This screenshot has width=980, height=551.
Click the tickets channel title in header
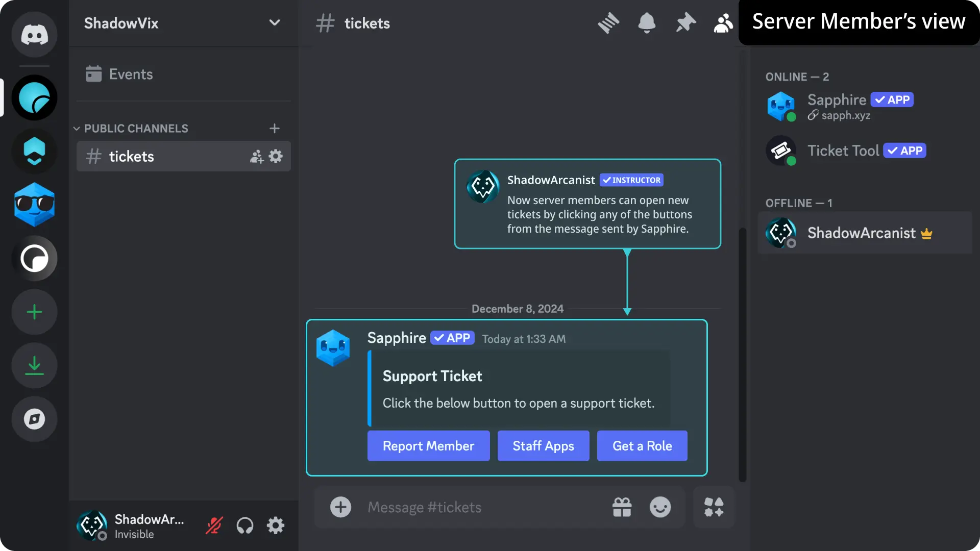click(367, 23)
